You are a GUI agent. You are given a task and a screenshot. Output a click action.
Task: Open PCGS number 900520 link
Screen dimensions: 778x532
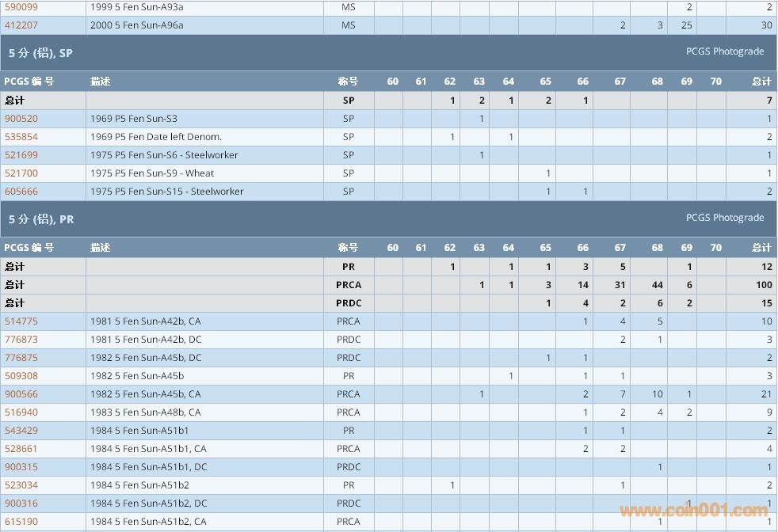pyautogui.click(x=21, y=119)
